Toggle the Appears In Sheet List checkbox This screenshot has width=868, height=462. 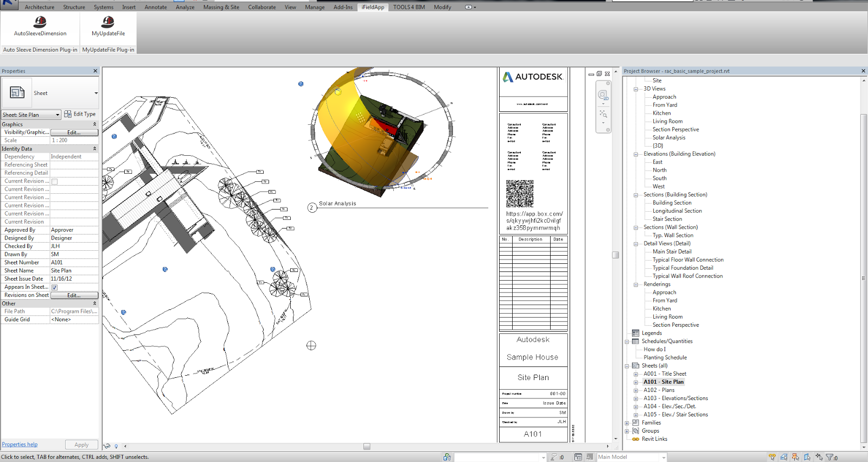(x=54, y=287)
